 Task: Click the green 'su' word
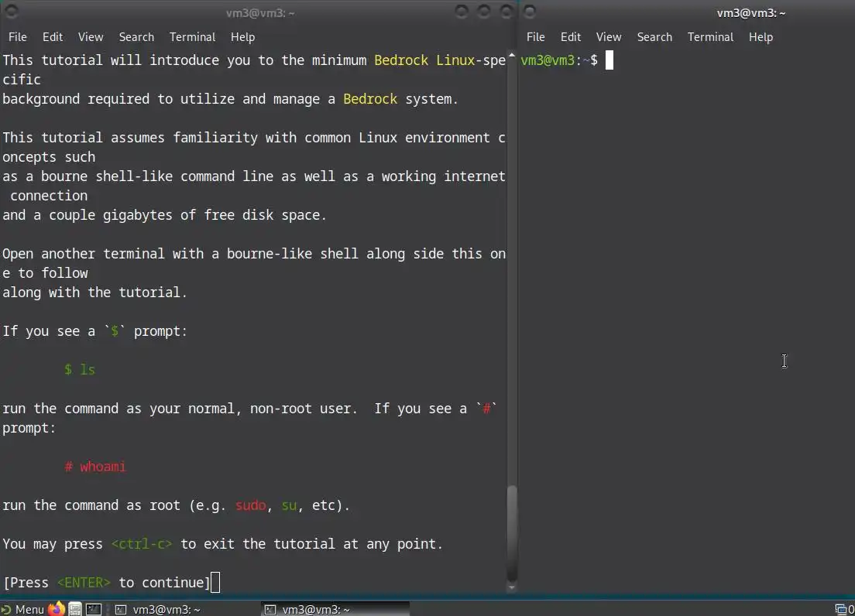click(289, 505)
